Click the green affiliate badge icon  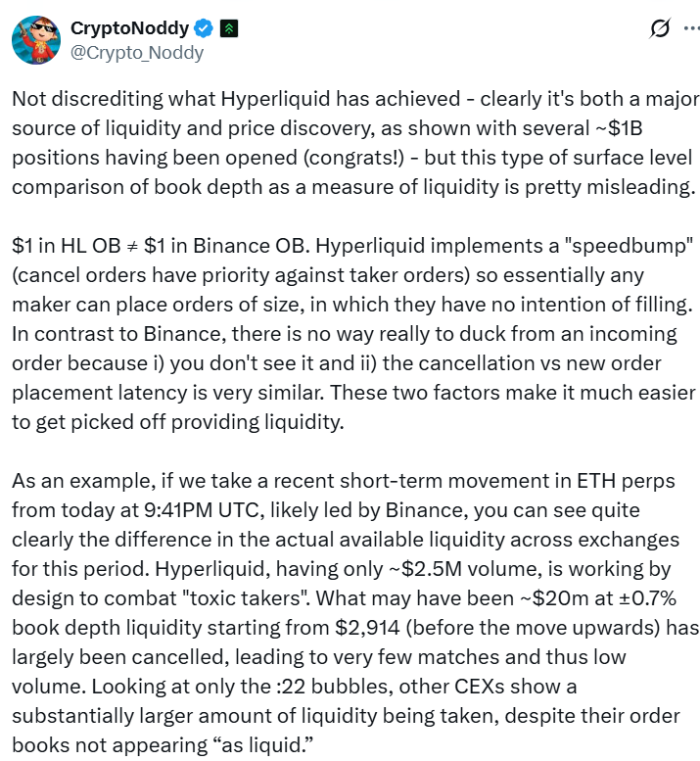point(226,28)
